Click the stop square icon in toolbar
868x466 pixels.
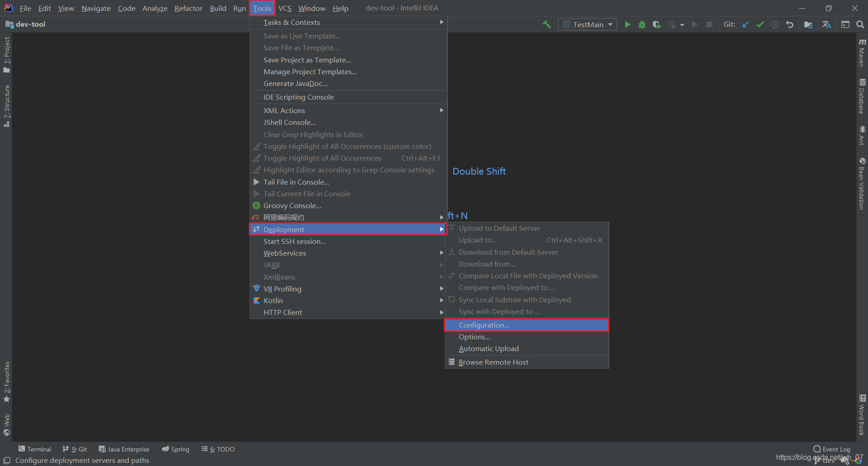[x=709, y=24]
